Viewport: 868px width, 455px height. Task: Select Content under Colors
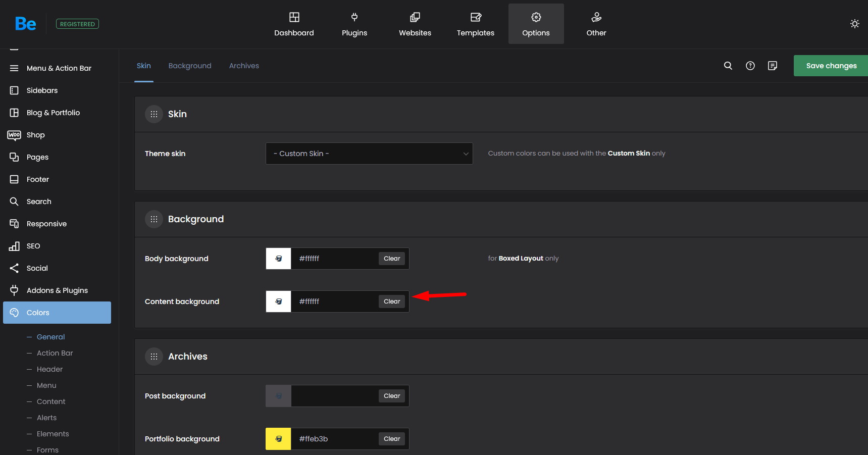51,401
